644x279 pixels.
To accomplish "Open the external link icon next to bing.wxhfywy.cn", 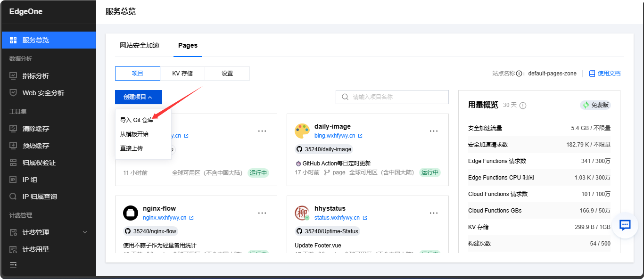I will [x=360, y=136].
